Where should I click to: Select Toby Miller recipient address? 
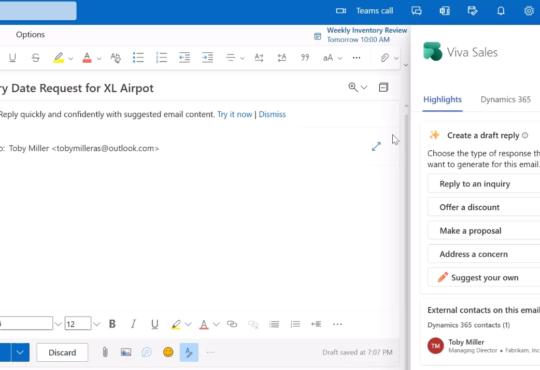[x=84, y=148]
